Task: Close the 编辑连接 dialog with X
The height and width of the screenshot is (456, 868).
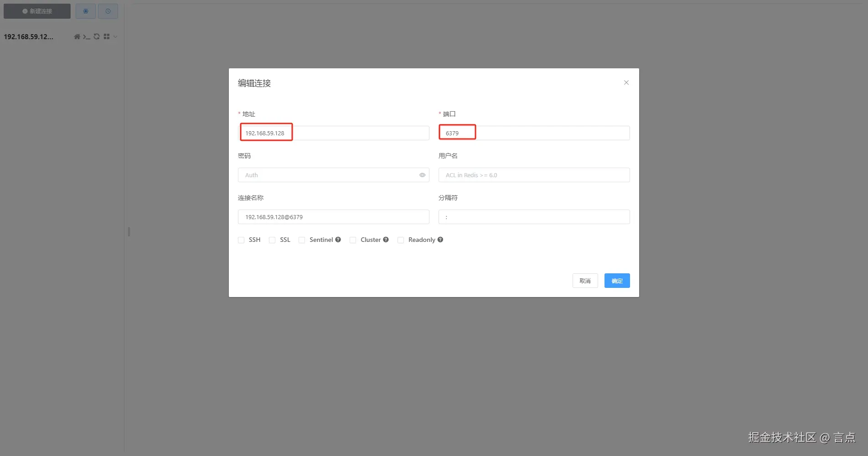Action: pos(626,82)
